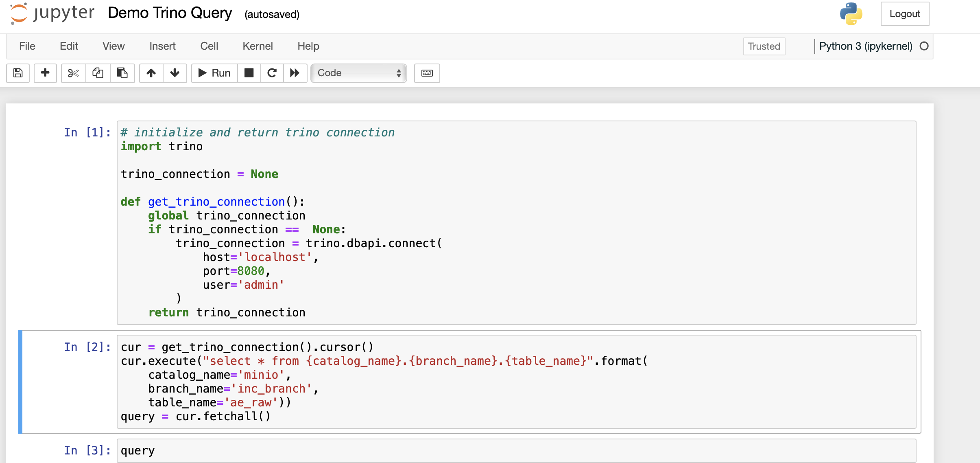This screenshot has height=463, width=980.
Task: Open the File menu
Action: coord(27,46)
